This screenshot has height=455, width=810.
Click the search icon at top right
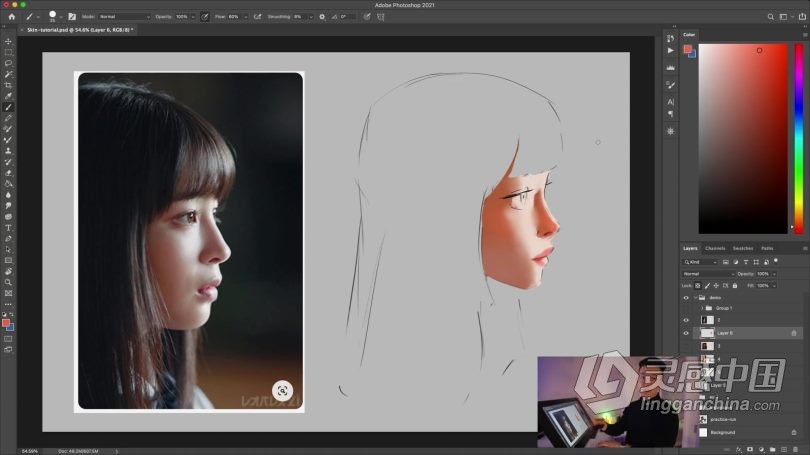(770, 17)
